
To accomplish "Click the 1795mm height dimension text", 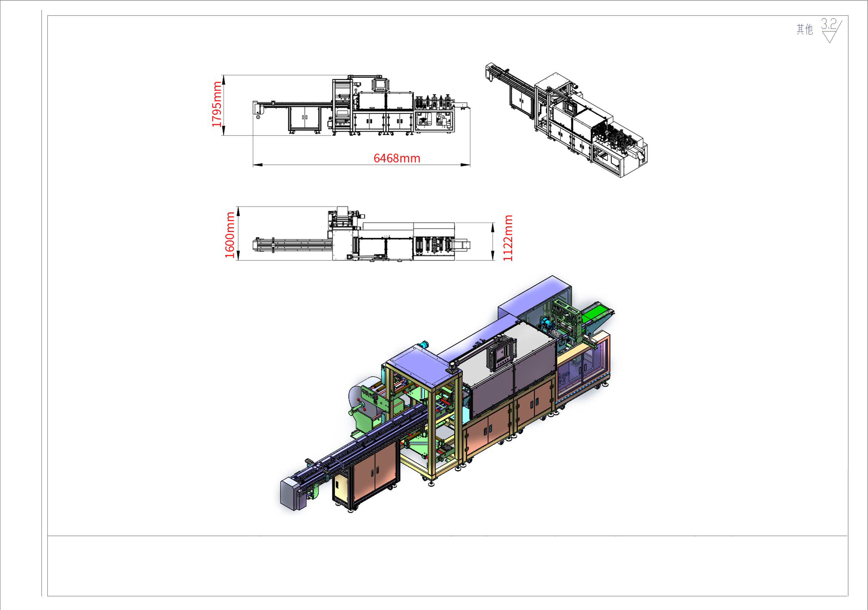I will pyautogui.click(x=217, y=104).
